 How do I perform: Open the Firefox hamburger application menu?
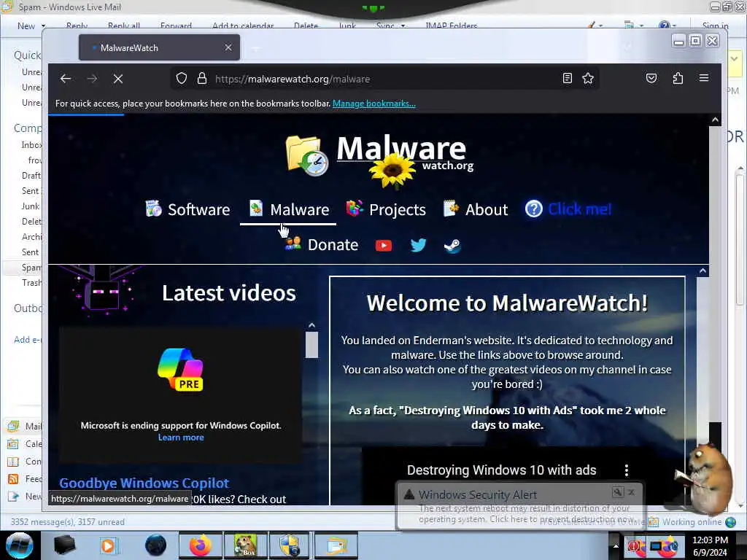click(x=704, y=77)
